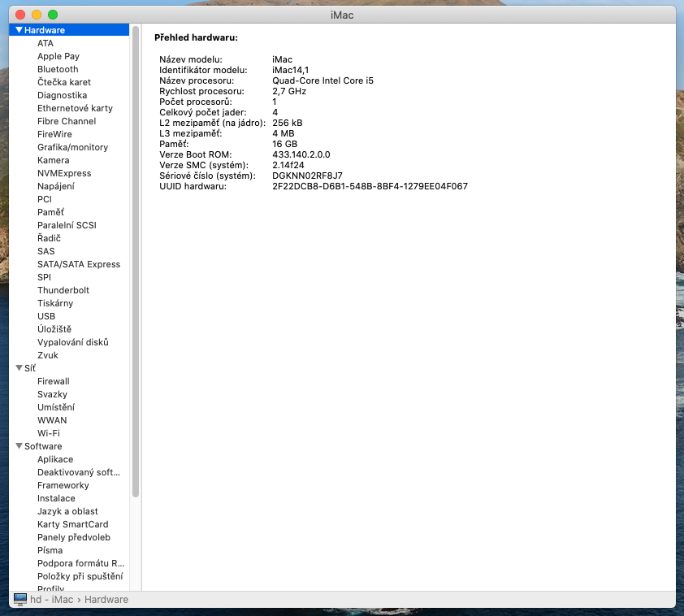This screenshot has width=684, height=616.
Task: Open Písma font information
Action: (50, 550)
